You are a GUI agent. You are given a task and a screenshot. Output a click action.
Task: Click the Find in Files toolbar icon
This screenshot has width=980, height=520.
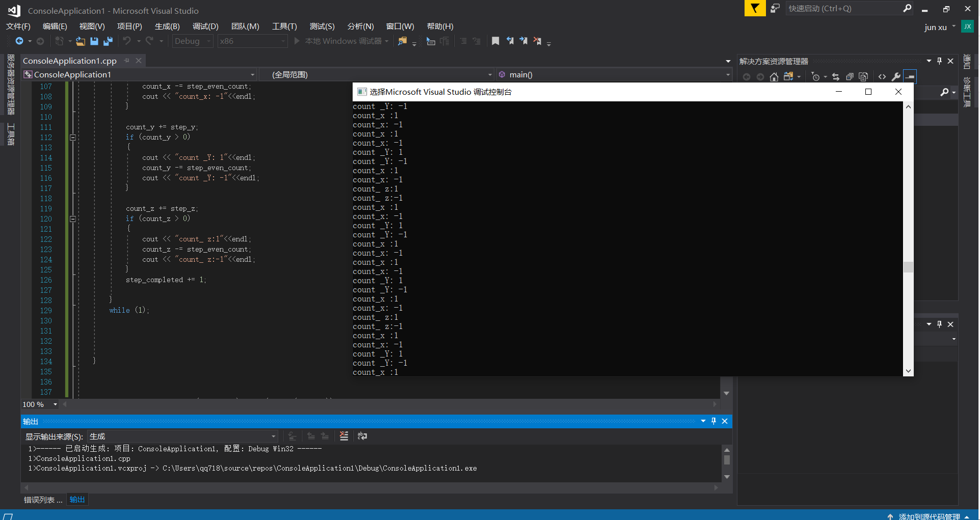coord(403,41)
